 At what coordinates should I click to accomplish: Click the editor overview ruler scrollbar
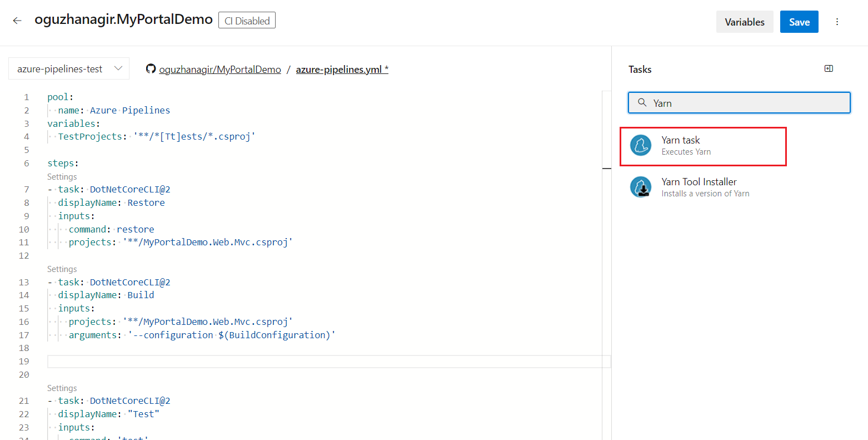(x=607, y=265)
